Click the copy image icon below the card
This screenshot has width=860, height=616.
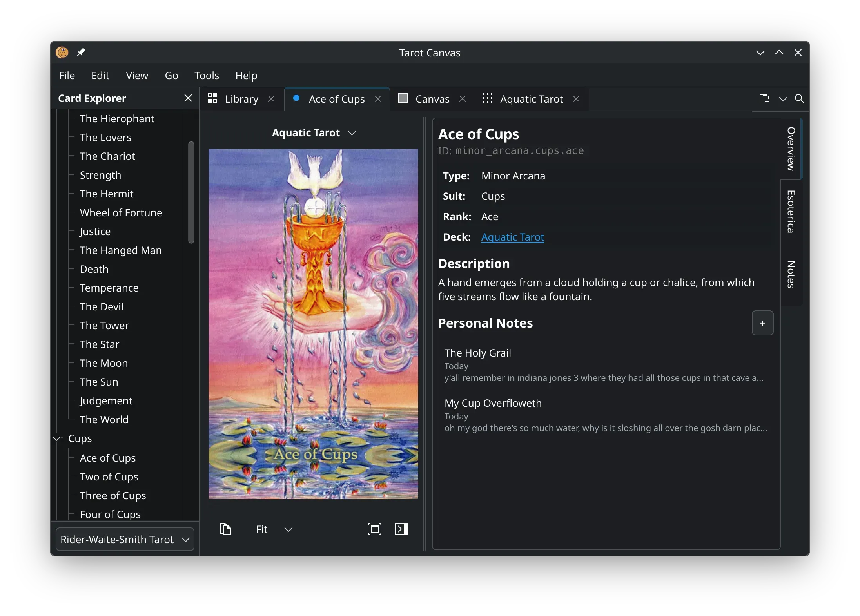(225, 529)
